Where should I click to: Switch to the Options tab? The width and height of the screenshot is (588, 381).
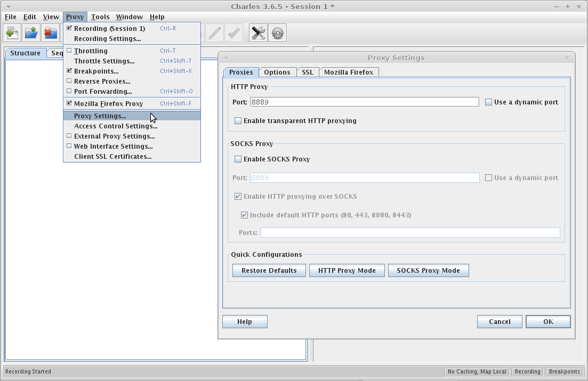click(x=277, y=72)
